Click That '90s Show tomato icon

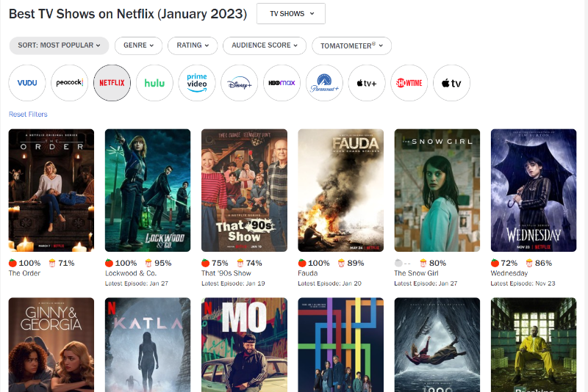coord(206,263)
